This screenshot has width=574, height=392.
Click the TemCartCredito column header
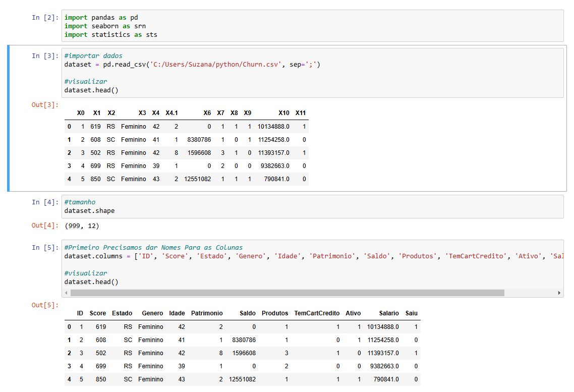tap(317, 313)
